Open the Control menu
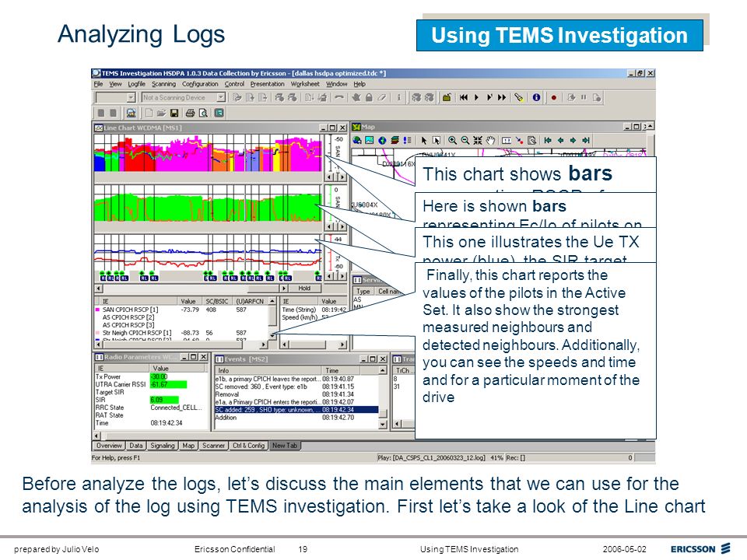Viewport: 747px width, 560px height. pyautogui.click(x=234, y=84)
